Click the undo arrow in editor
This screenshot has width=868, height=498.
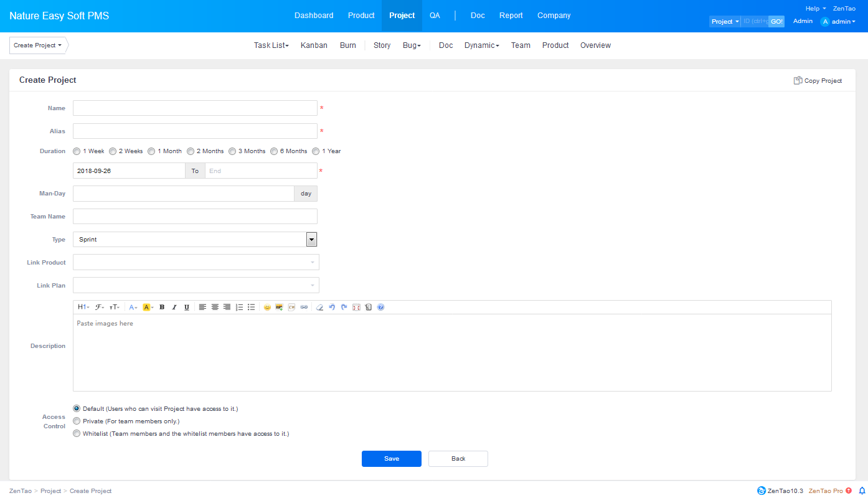tap(332, 307)
